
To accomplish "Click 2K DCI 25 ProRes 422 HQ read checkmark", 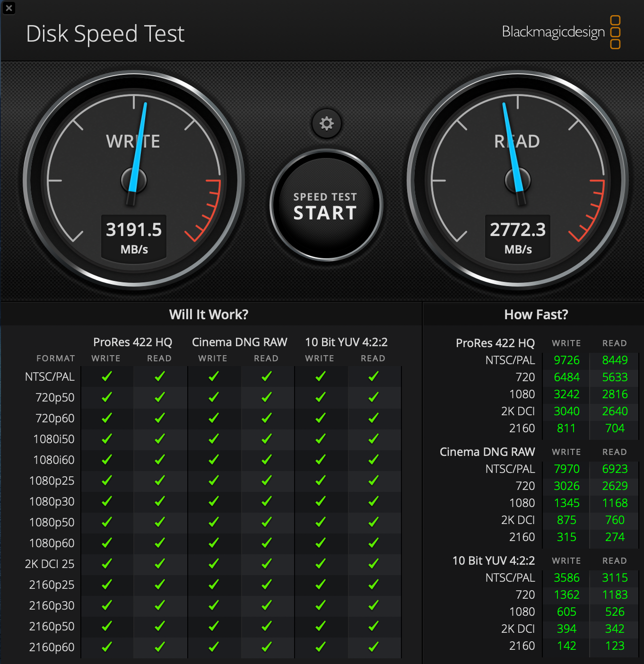I will click(160, 564).
